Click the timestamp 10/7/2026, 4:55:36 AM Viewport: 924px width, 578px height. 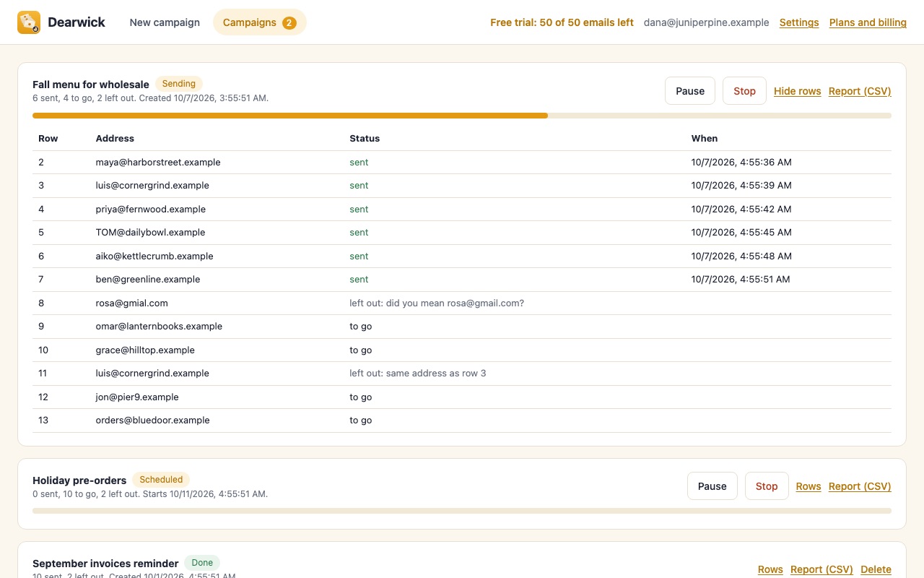[741, 162]
